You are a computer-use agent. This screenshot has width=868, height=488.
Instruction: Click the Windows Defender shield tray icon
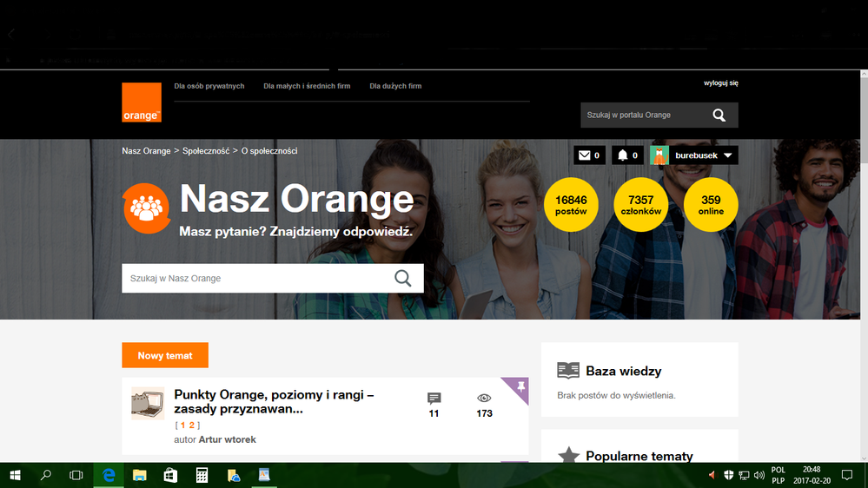point(728,475)
